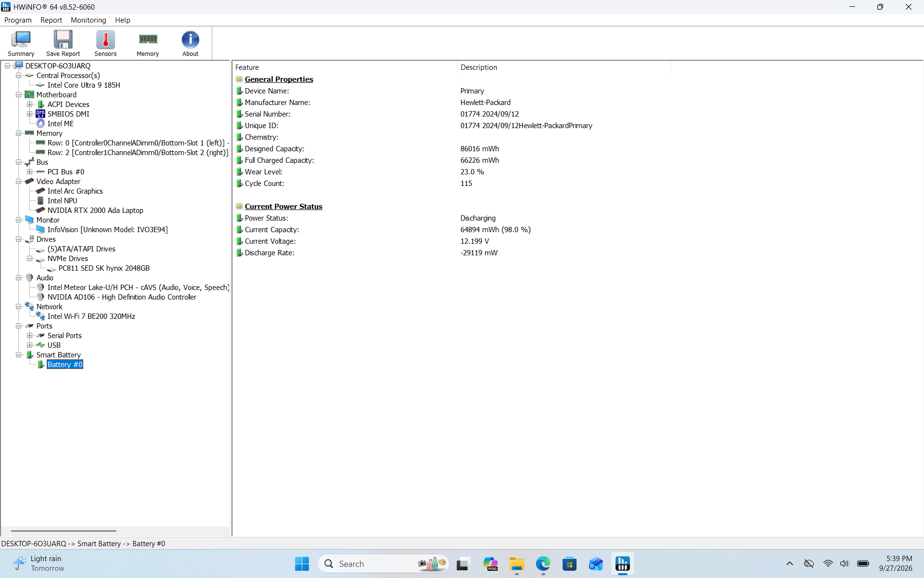Image resolution: width=924 pixels, height=578 pixels.
Task: Select (S)ATA/ATAPI Drives entry
Action: 81,249
